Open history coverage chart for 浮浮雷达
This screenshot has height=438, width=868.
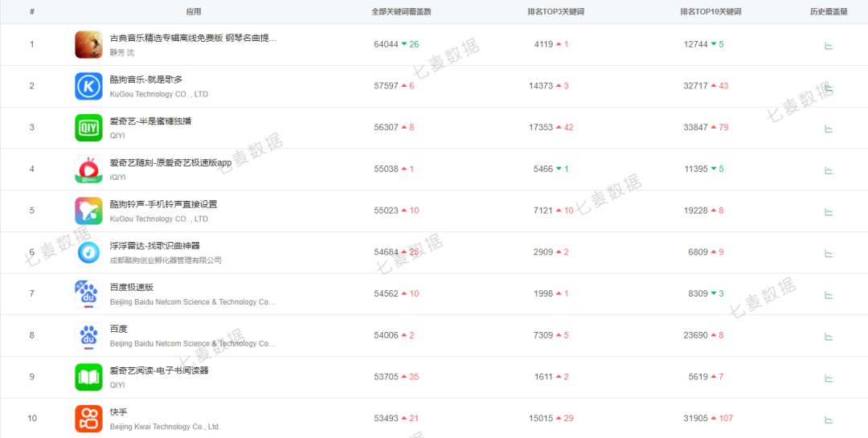click(829, 253)
